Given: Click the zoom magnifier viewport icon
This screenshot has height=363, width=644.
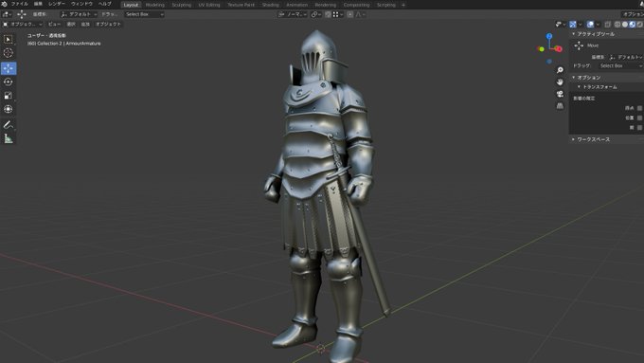Looking at the screenshot, I should (x=560, y=70).
